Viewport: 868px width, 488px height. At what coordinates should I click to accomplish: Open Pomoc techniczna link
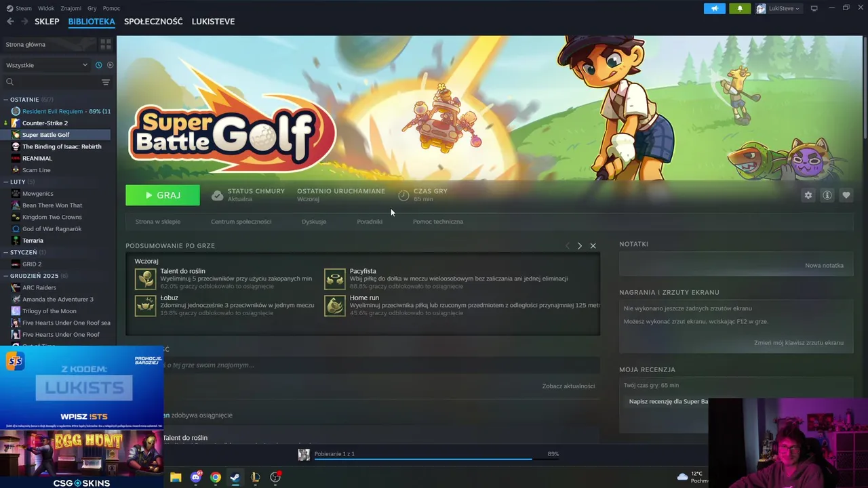[438, 222]
